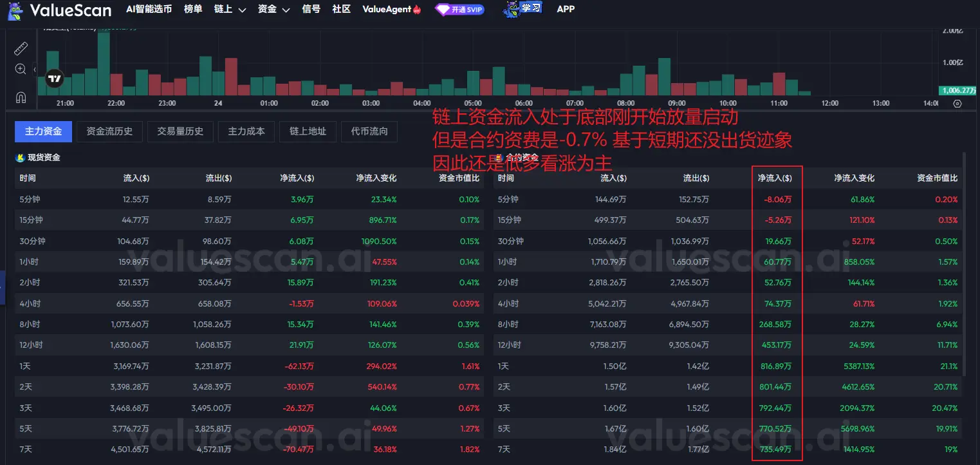This screenshot has height=465, width=980.
Task: Click 净流入($) header in 现货资金 table
Action: click(x=297, y=178)
